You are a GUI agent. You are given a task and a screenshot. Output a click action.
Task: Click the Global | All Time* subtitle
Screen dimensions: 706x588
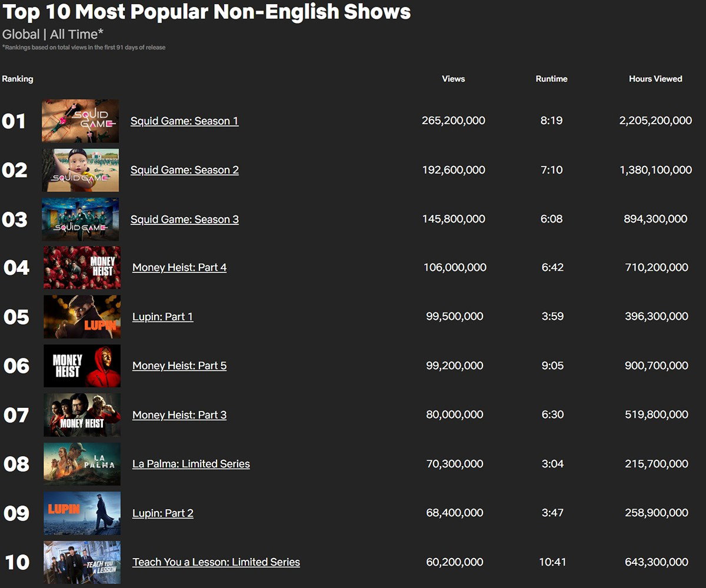click(x=53, y=34)
